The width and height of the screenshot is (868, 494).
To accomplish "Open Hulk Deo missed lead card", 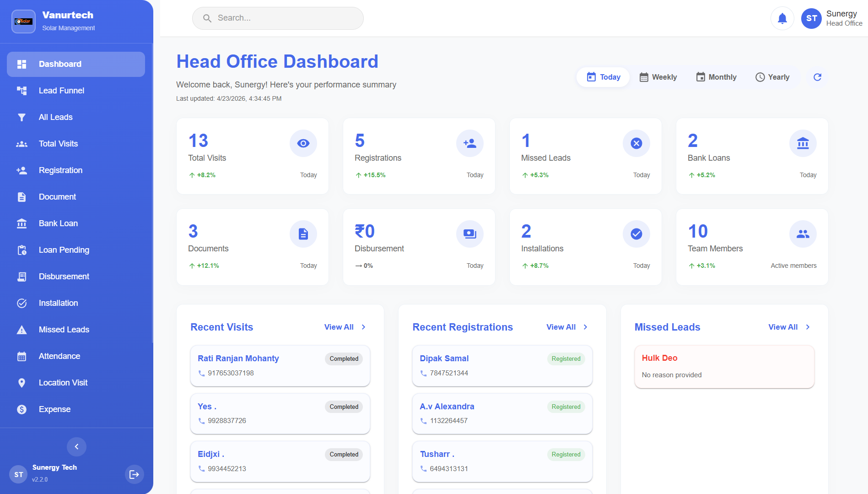I will [x=724, y=366].
